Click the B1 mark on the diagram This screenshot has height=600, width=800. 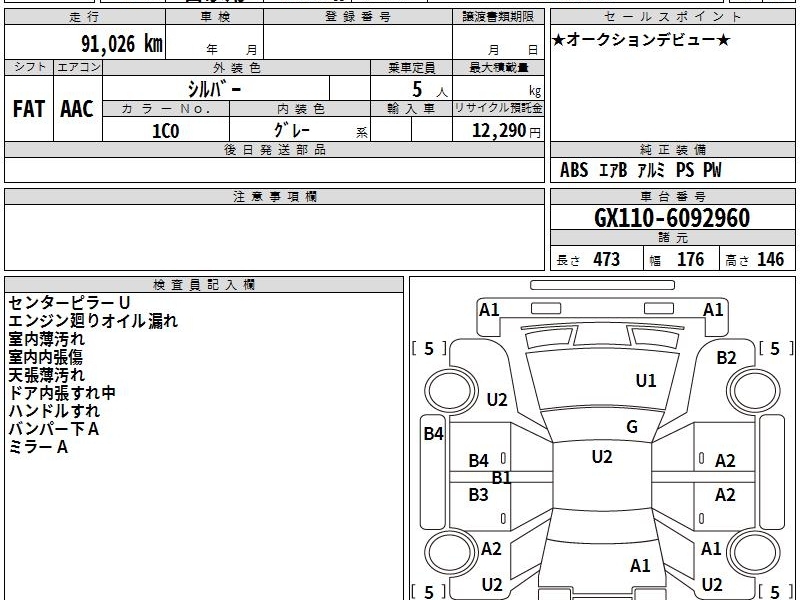coord(501,478)
